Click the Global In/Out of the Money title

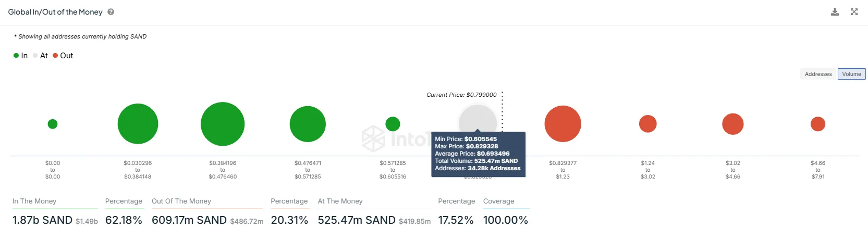55,12
